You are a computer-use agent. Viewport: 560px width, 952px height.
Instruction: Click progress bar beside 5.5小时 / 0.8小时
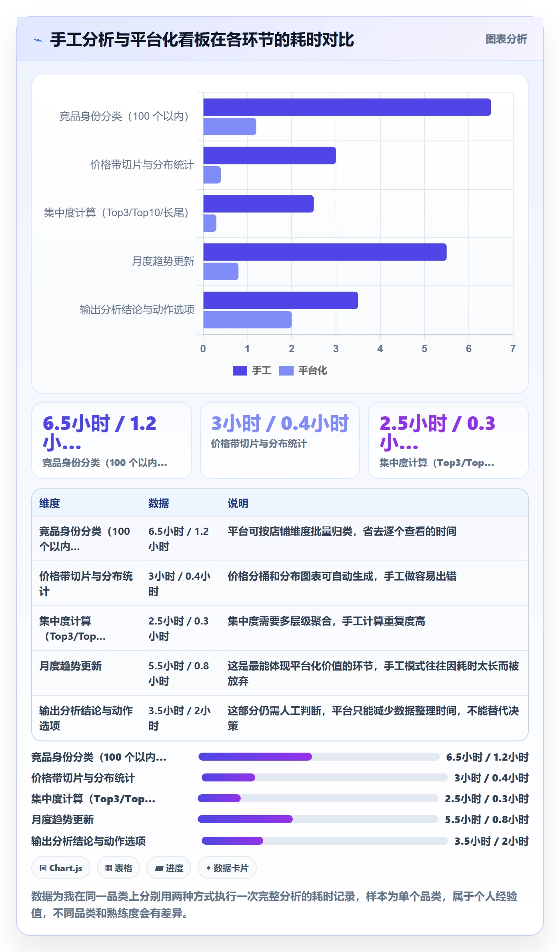318,819
